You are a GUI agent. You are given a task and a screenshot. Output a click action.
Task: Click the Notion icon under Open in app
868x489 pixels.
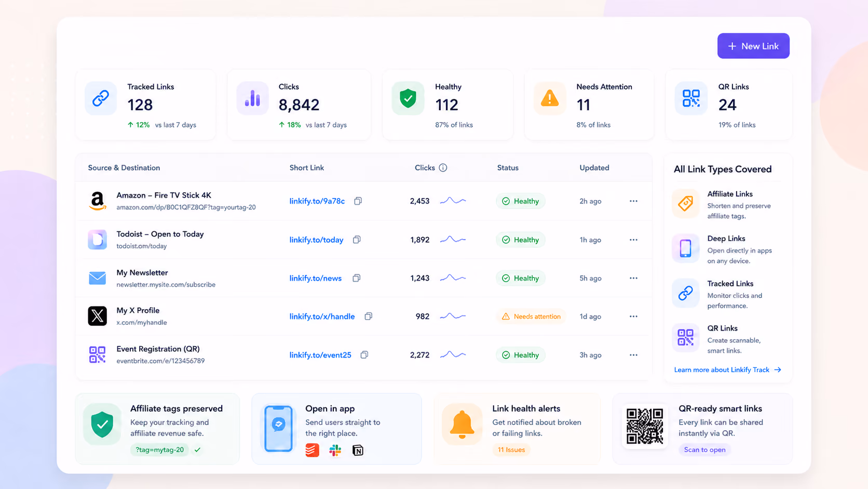click(358, 450)
